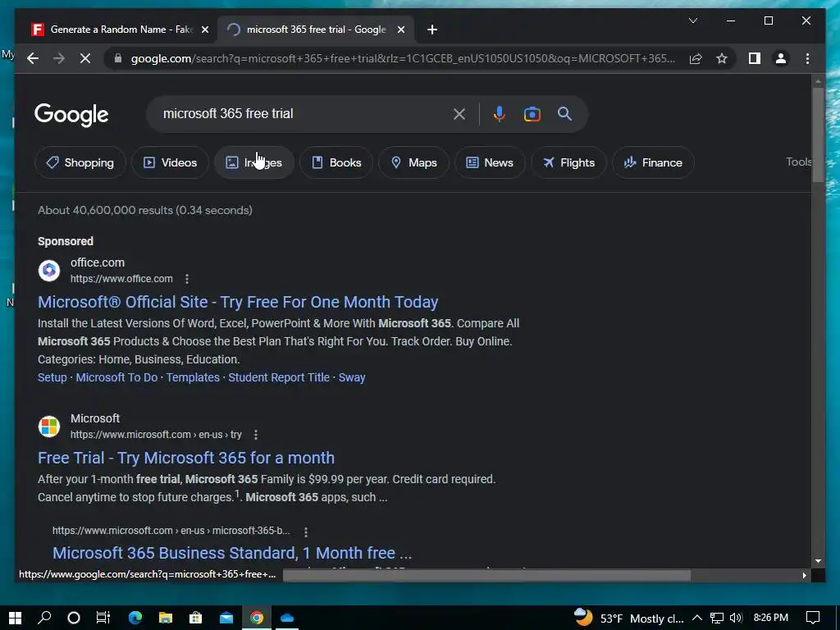This screenshot has height=630, width=840.
Task: Open the Setup sitelink
Action: coord(52,377)
